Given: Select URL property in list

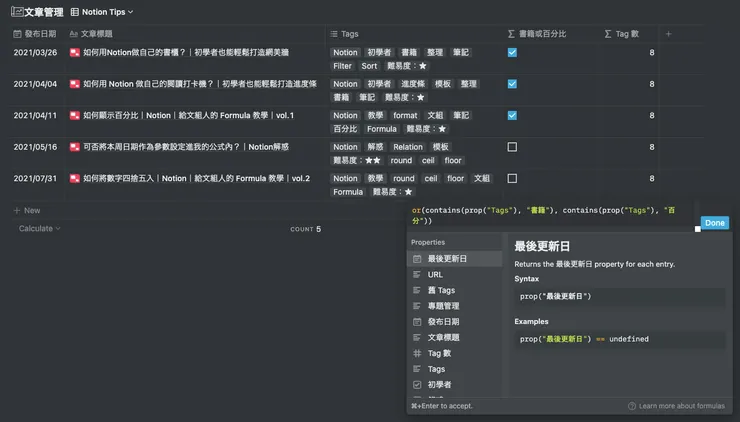Looking at the screenshot, I should click(x=454, y=274).
